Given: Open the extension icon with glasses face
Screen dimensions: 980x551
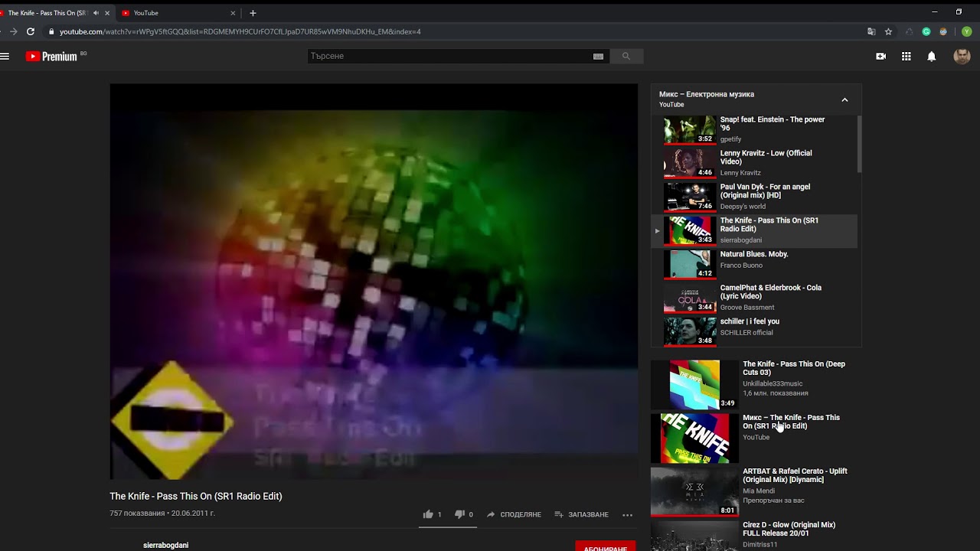Looking at the screenshot, I should 943,31.
